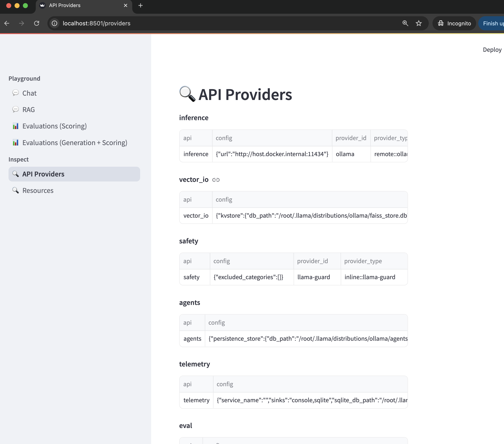Click the magnifier icon beside Resources
The width and height of the screenshot is (504, 444).
(16, 190)
